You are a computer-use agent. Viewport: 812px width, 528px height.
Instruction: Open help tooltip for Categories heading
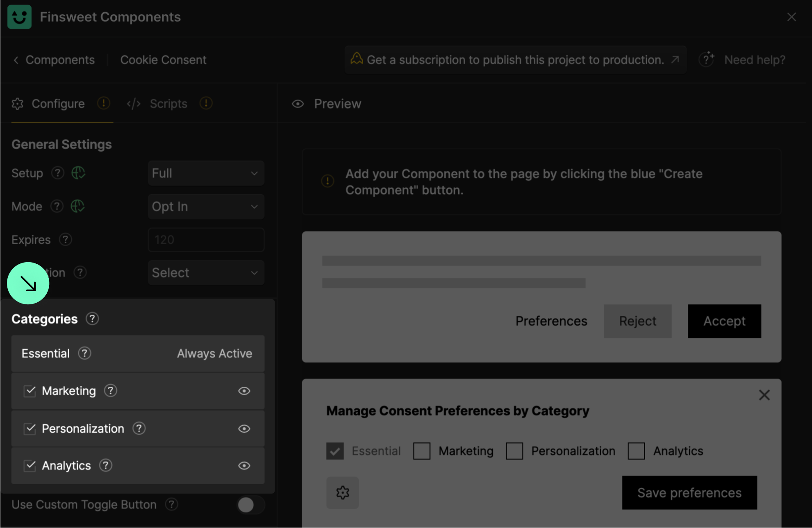point(92,319)
